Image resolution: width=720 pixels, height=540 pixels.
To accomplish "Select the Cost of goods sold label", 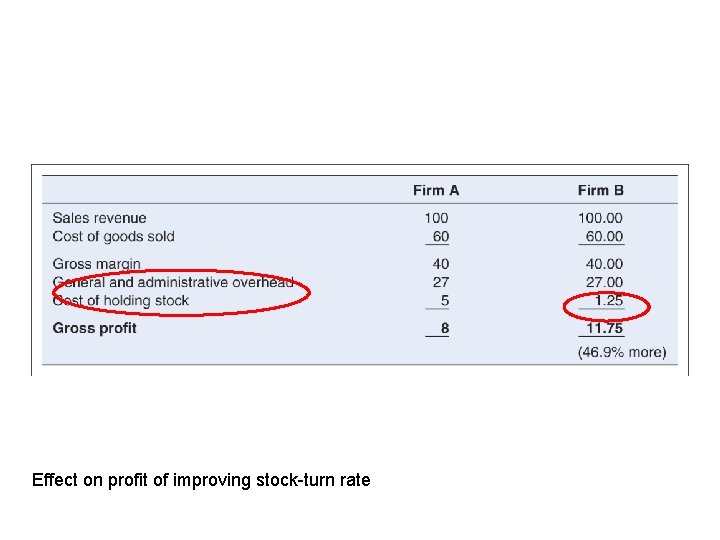I will click(113, 236).
